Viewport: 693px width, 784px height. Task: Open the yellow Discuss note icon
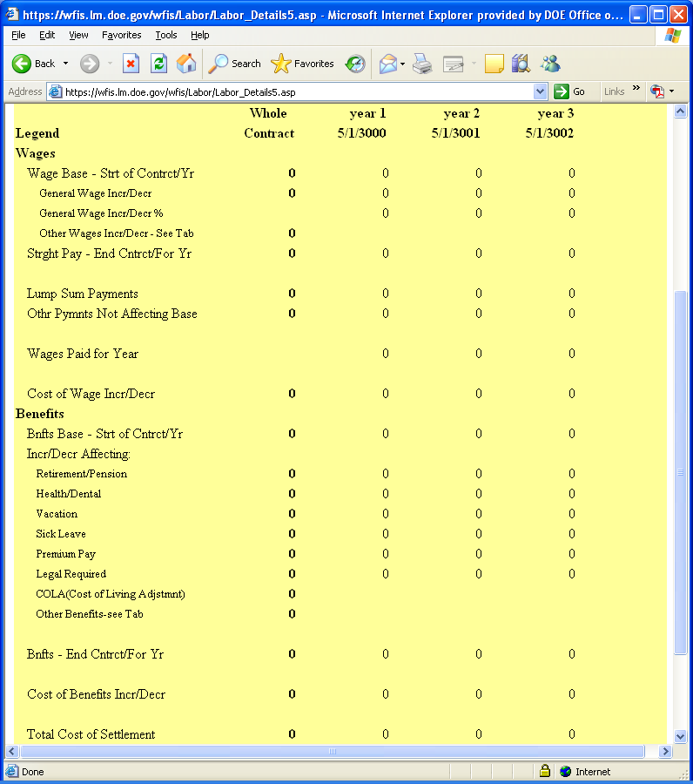[495, 64]
